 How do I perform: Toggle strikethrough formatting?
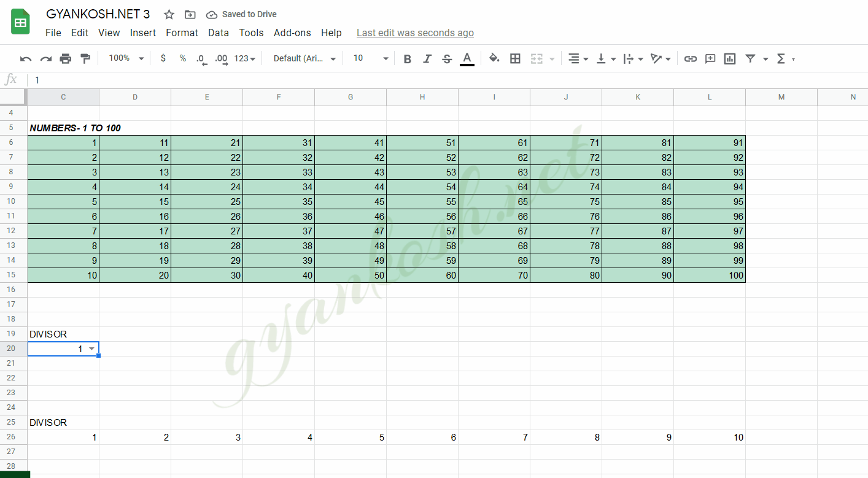[446, 58]
